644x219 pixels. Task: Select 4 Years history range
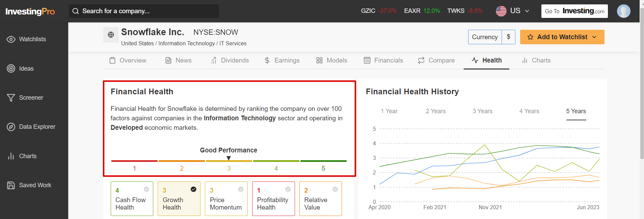pos(529,111)
